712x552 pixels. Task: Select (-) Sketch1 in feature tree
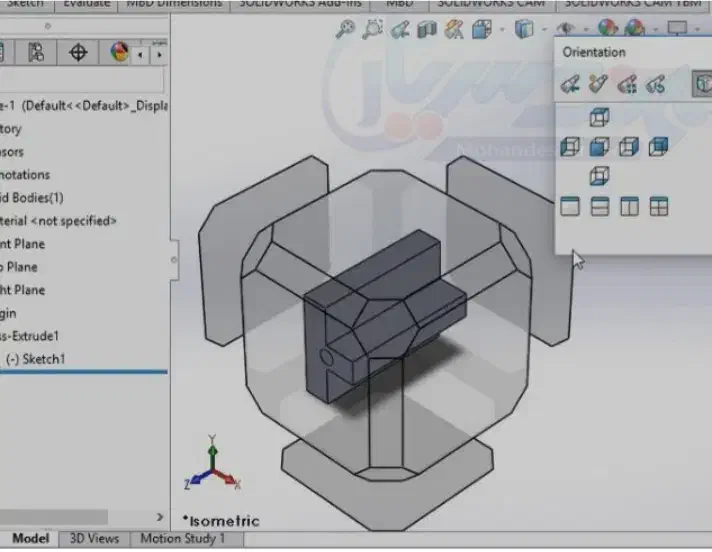[x=36, y=359]
